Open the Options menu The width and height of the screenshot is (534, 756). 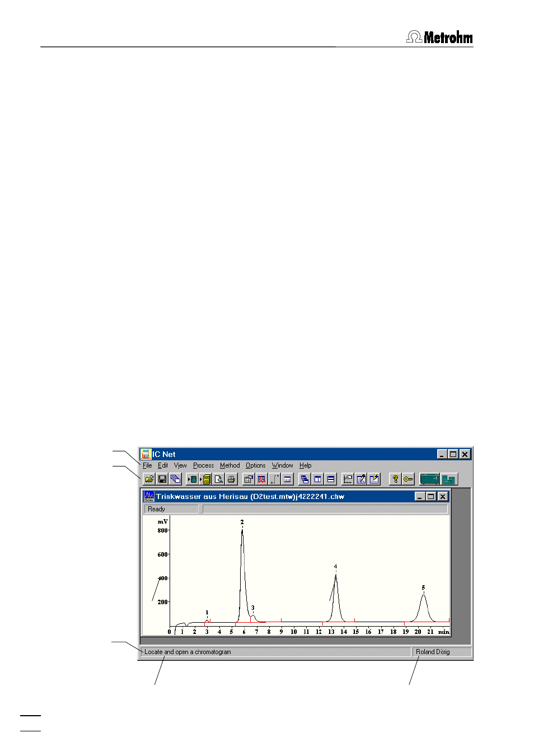pyautogui.click(x=256, y=465)
